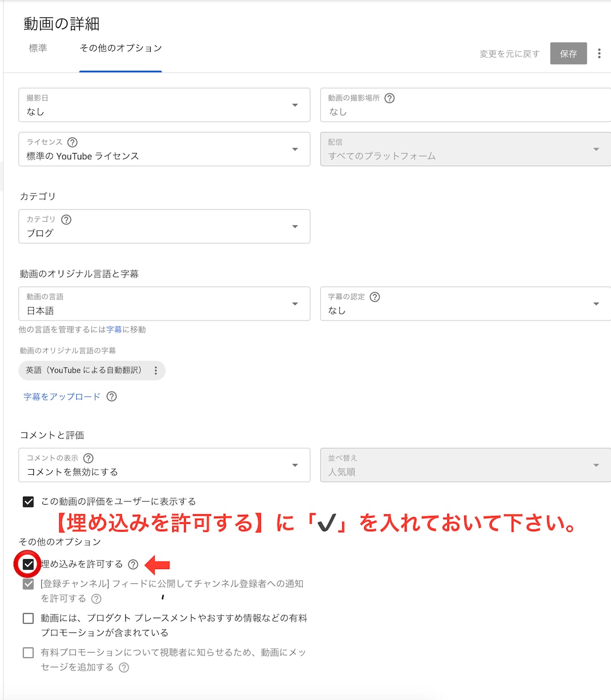
Task: Open the 配信 すべてのプラットフォーム dropdown
Action: tap(465, 149)
